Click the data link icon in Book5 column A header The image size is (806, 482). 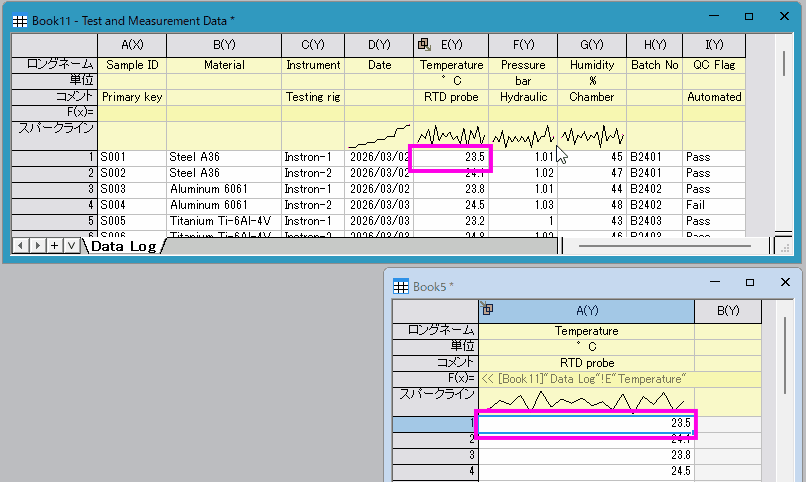(487, 308)
